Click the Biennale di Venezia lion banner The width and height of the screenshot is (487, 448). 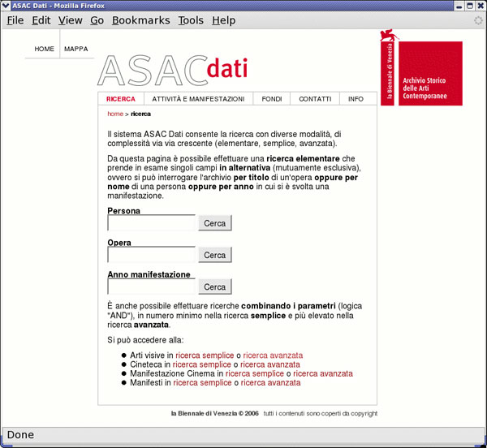[388, 67]
